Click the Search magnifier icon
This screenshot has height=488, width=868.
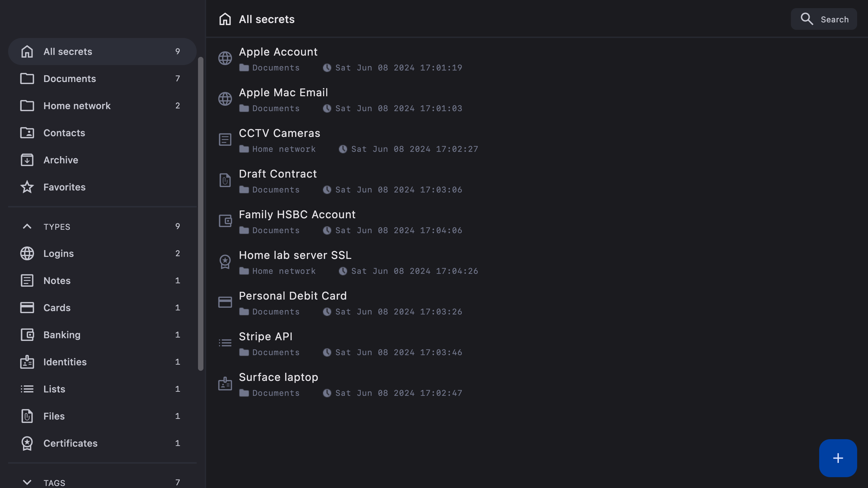tap(807, 19)
